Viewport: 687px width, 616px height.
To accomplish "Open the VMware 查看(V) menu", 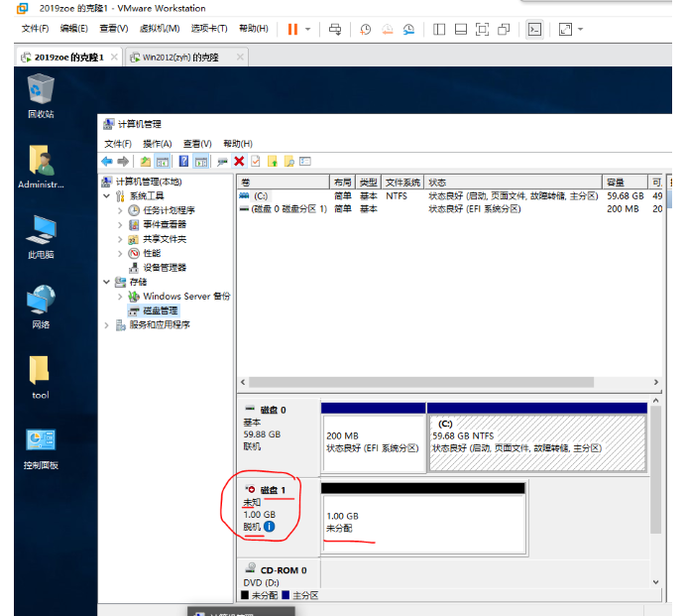I will point(113,29).
